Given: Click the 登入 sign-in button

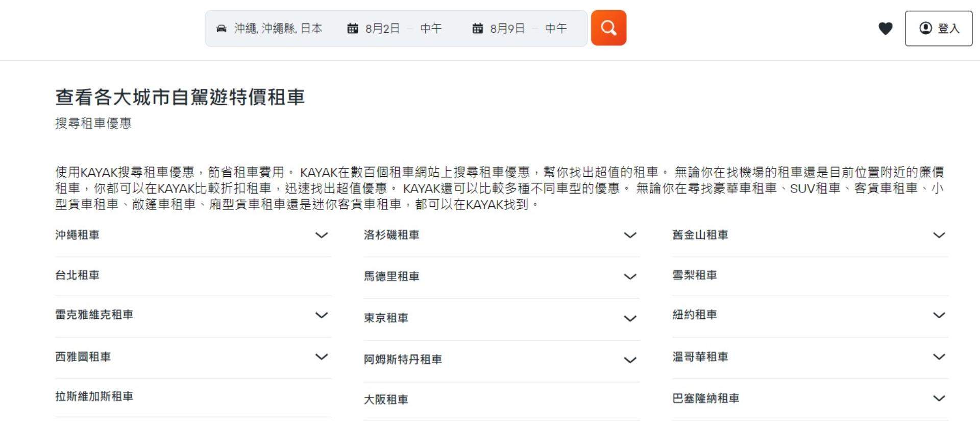Looking at the screenshot, I should (939, 29).
